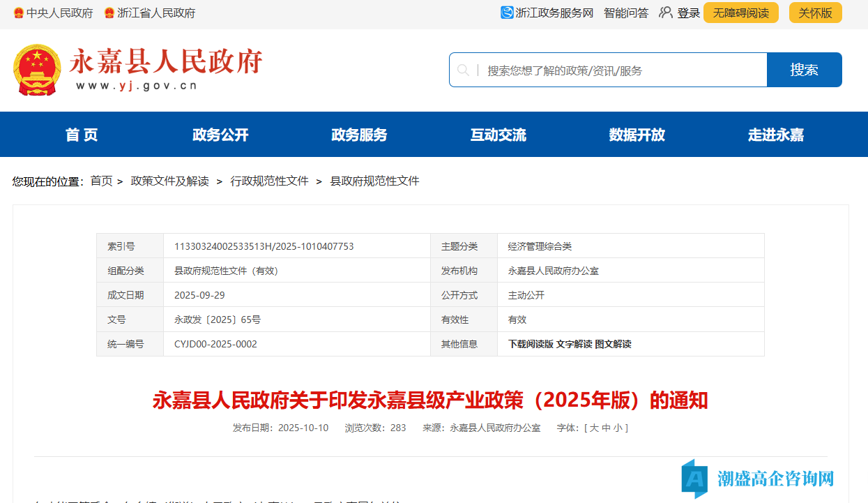Open the 文字解读 link
Screen dimensions: 868x503
pos(574,344)
